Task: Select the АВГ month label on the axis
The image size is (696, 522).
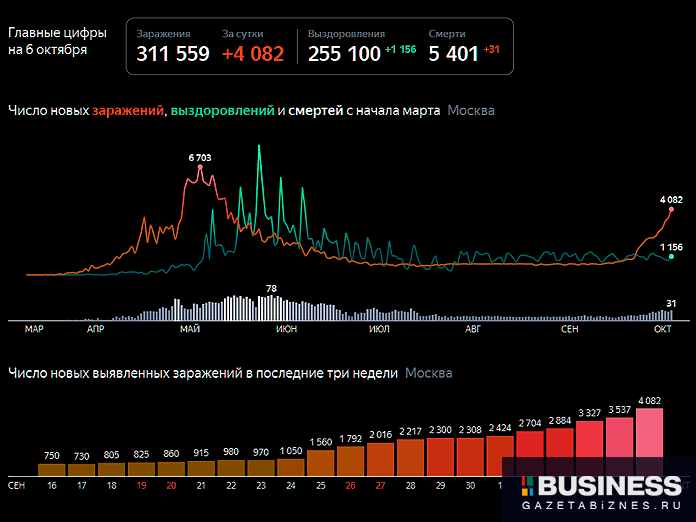Action: [474, 328]
